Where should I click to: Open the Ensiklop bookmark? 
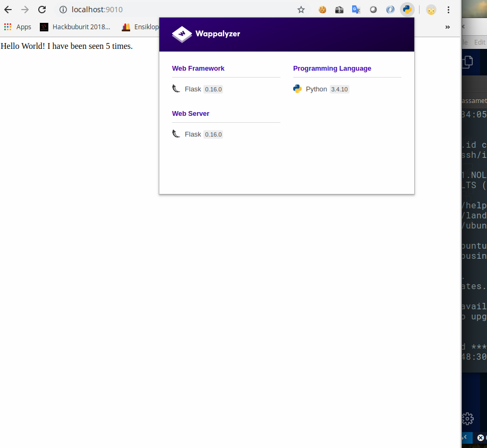(140, 27)
